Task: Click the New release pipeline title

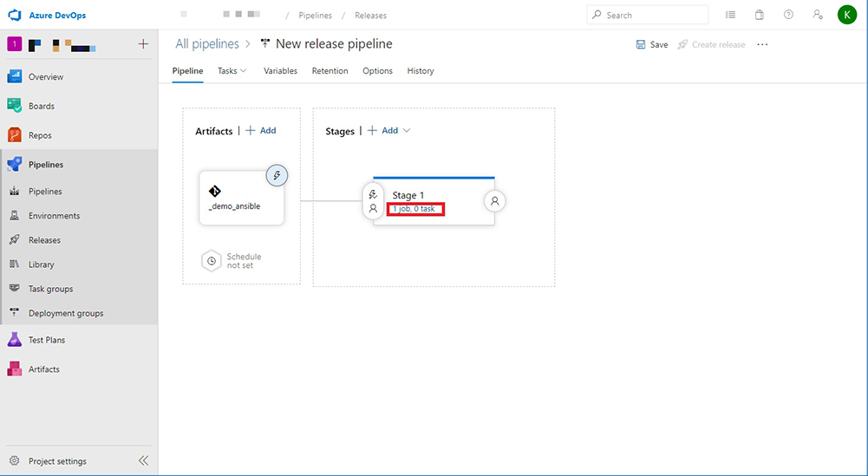Action: (x=334, y=43)
